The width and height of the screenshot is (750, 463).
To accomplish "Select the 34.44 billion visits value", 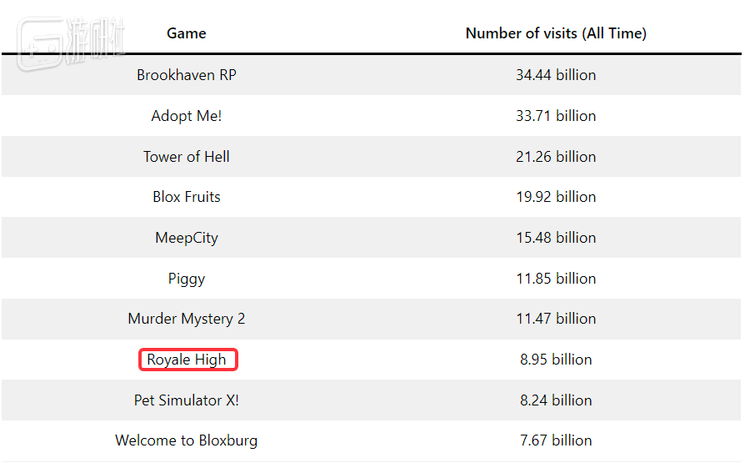I will point(556,75).
